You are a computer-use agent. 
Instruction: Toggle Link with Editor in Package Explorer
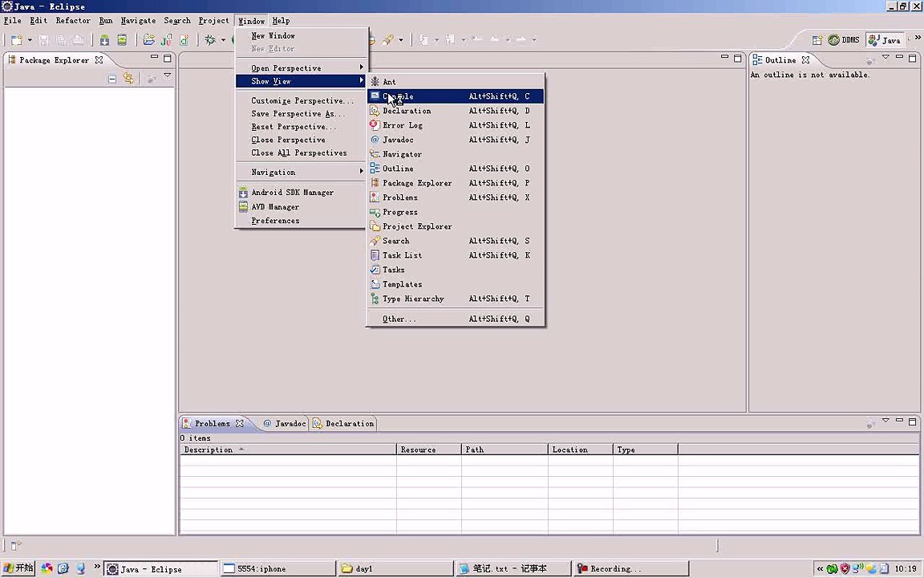[128, 79]
